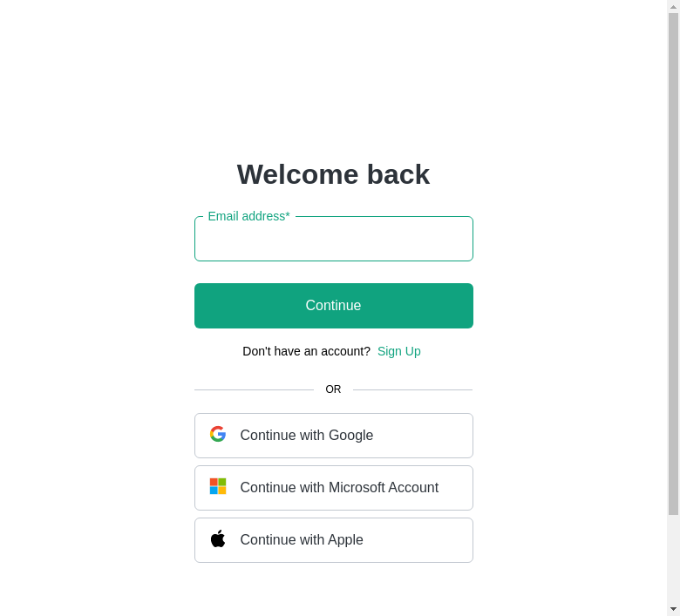Click the scrollbar up arrow
680x616 pixels.
673,7
